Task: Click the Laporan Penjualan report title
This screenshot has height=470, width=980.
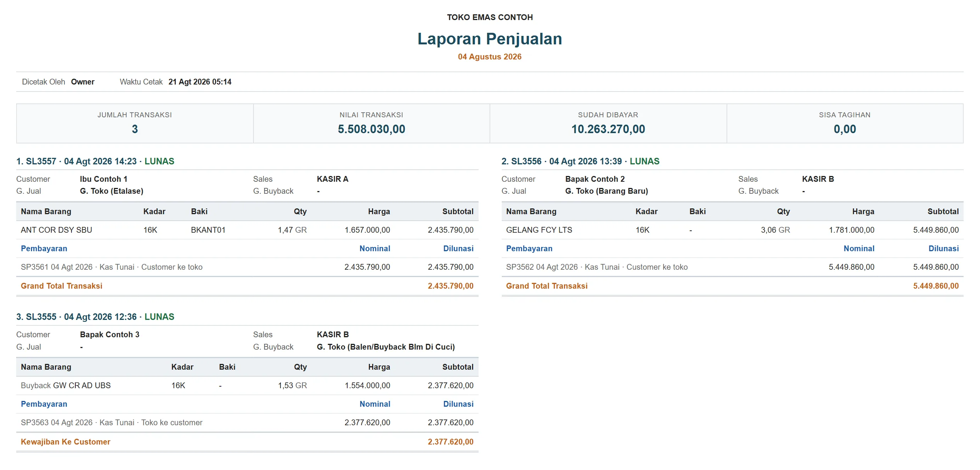Action: pyautogui.click(x=489, y=39)
